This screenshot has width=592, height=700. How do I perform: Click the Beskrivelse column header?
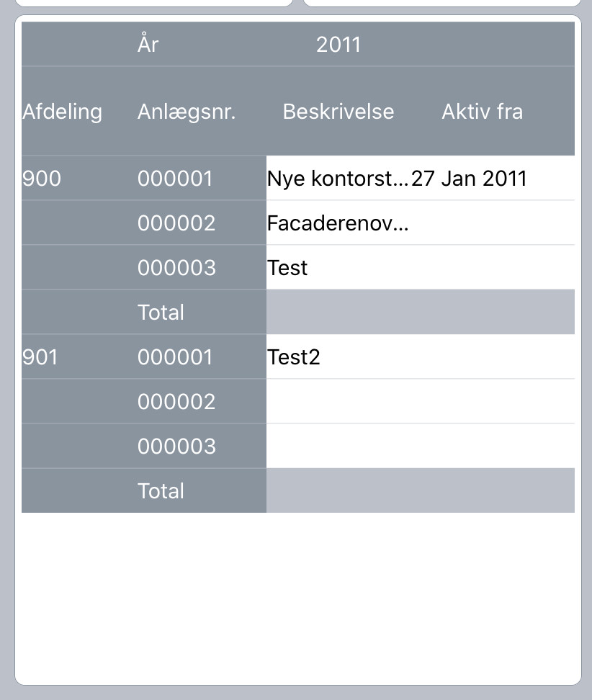coord(338,112)
